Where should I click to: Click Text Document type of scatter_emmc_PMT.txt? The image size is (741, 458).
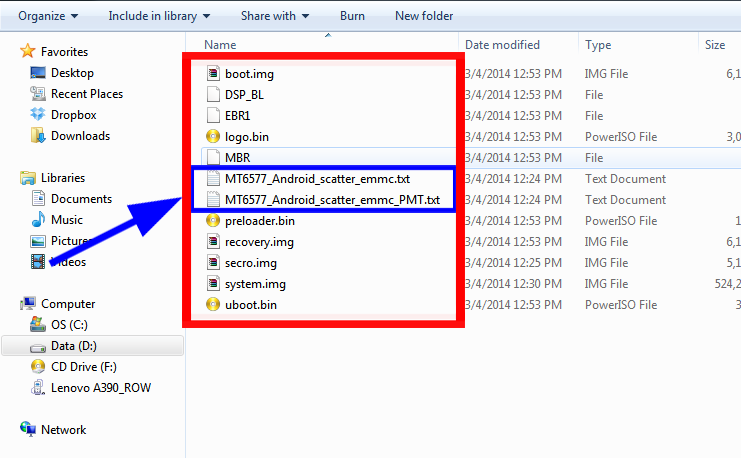[x=625, y=199]
